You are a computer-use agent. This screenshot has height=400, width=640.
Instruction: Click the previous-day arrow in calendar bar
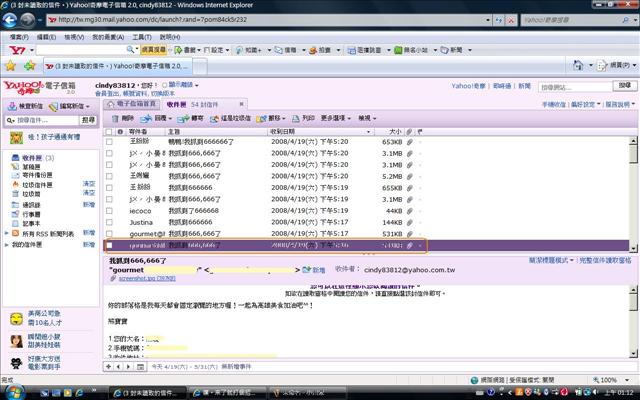(118, 367)
